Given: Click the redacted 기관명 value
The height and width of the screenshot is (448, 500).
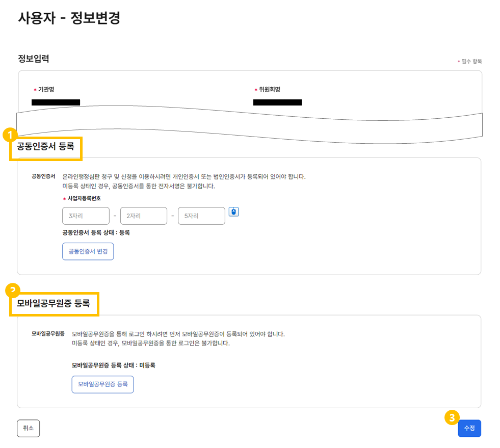Looking at the screenshot, I should click(56, 102).
